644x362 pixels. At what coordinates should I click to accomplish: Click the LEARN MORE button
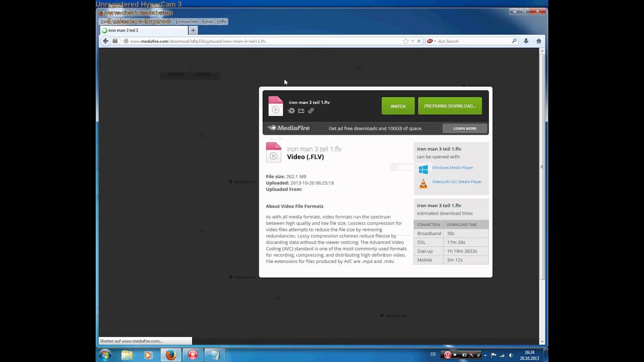coord(464,128)
